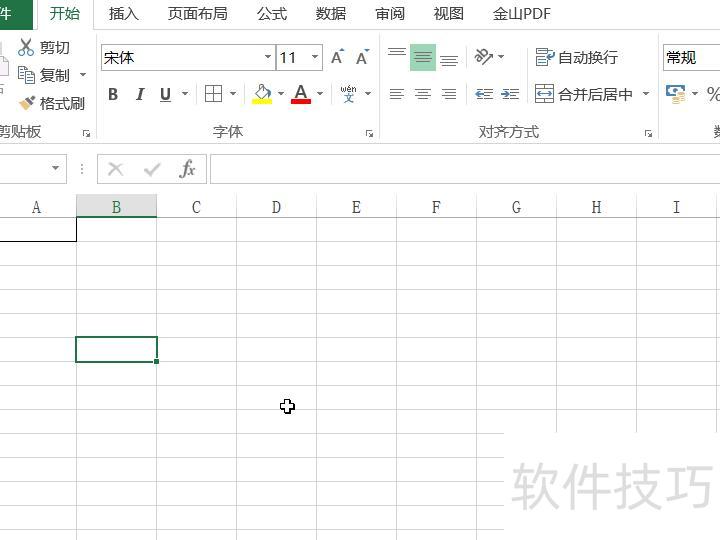Decrease font size with the smaller A
The image size is (720, 540).
pyautogui.click(x=362, y=57)
